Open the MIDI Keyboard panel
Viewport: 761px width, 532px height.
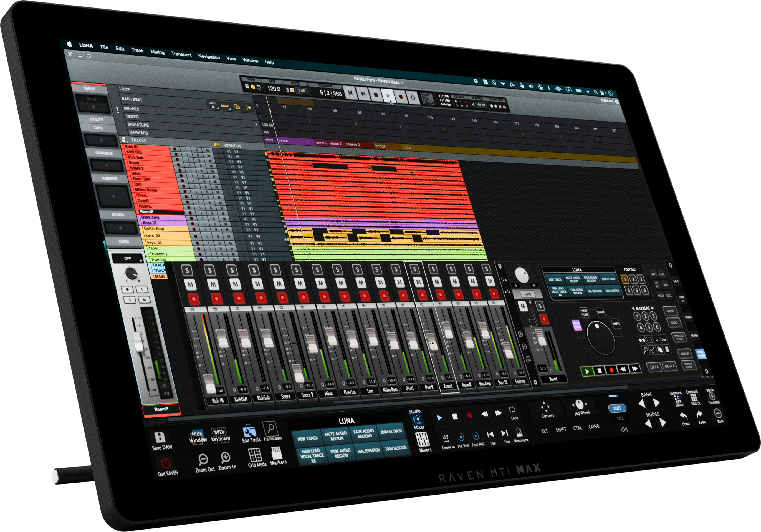coord(220,435)
